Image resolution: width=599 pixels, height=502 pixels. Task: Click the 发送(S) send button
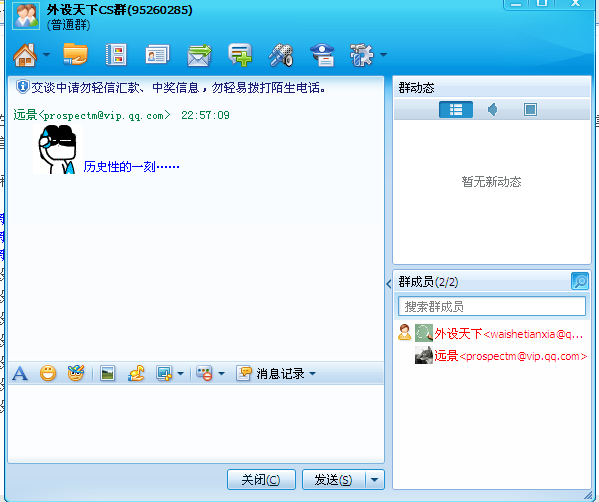coord(333,480)
